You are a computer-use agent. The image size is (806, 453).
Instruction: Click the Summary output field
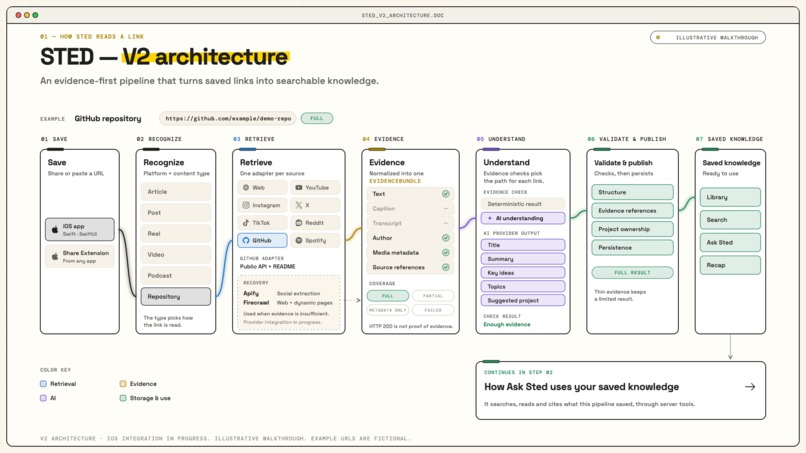523,259
